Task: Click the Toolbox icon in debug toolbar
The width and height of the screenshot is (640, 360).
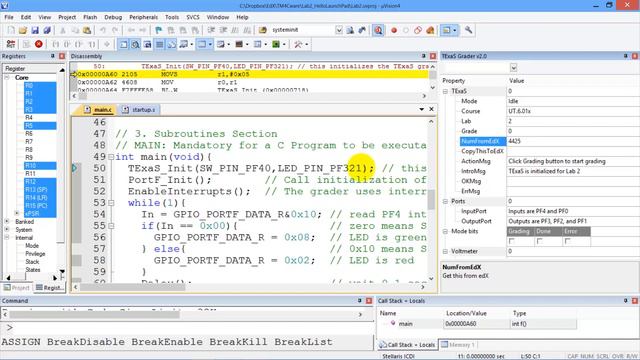Action: [298, 44]
